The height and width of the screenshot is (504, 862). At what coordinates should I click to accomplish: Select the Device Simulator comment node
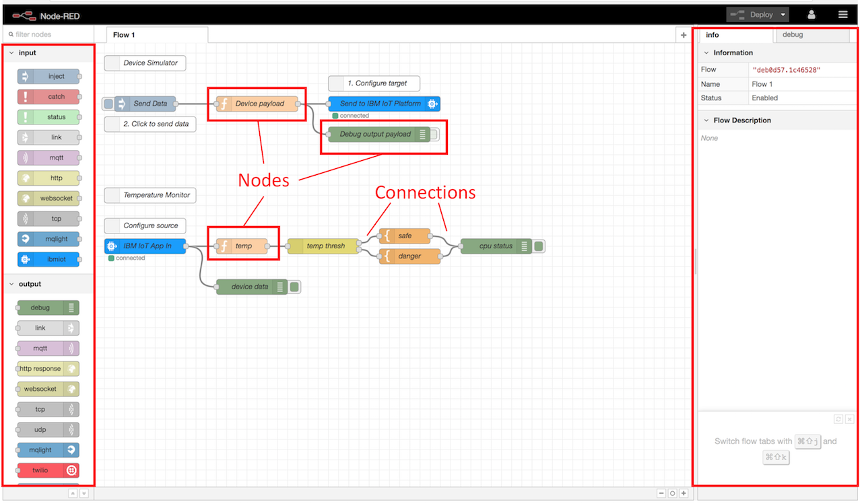tap(145, 63)
